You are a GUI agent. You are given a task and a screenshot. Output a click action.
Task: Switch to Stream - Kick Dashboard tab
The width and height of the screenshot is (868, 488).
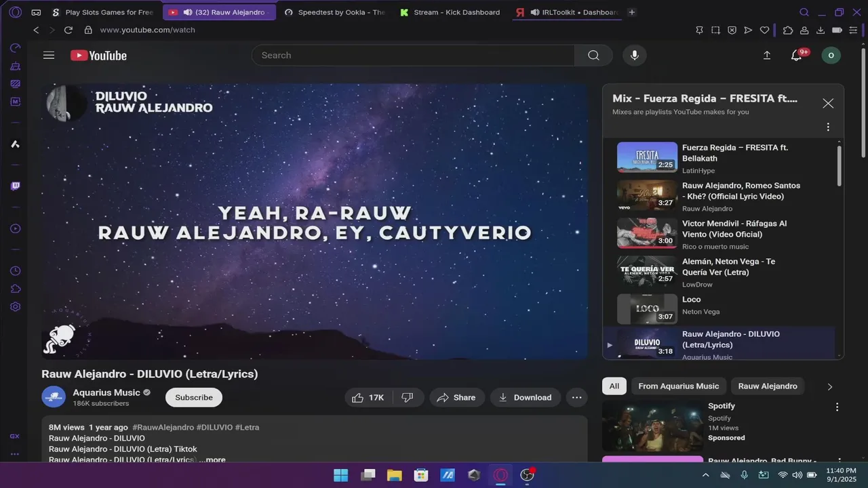[450, 12]
